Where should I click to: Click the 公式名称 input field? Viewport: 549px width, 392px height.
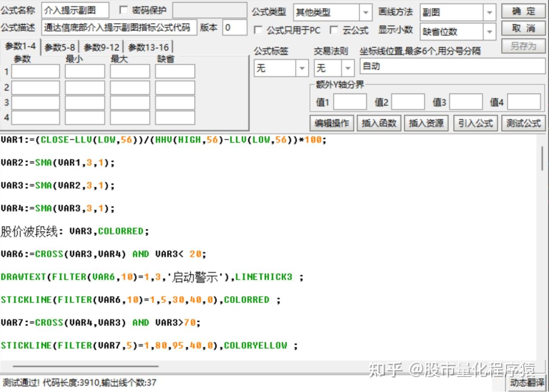[x=75, y=11]
